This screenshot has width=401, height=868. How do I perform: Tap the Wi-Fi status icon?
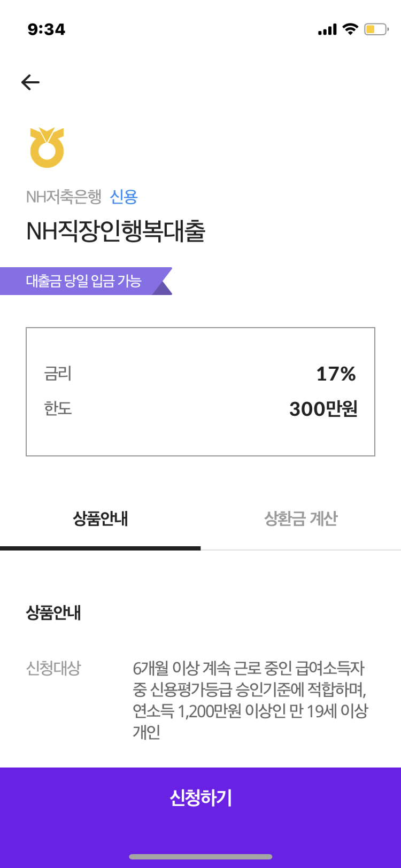pos(350,29)
